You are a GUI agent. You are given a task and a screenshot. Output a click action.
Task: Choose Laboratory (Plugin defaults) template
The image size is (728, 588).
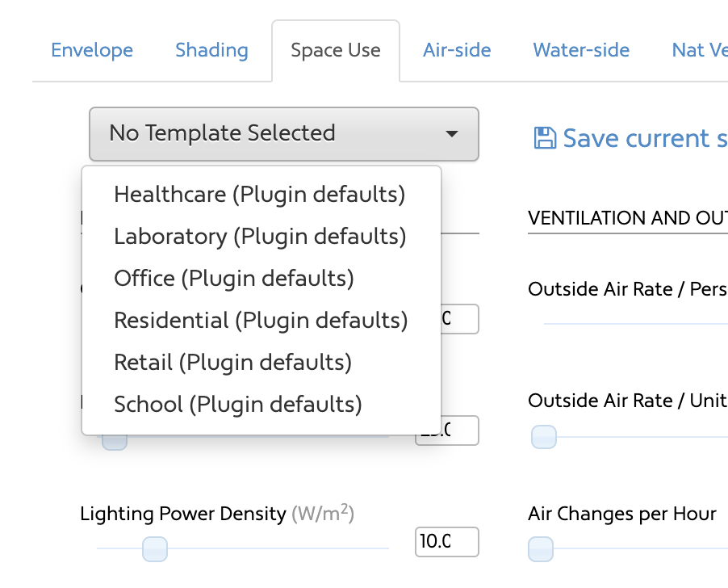pos(261,237)
